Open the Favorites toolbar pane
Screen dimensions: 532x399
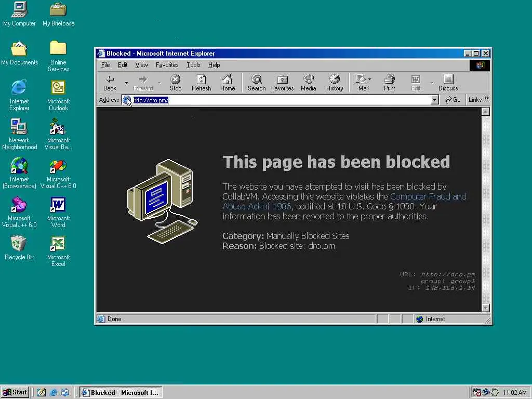[x=282, y=83]
